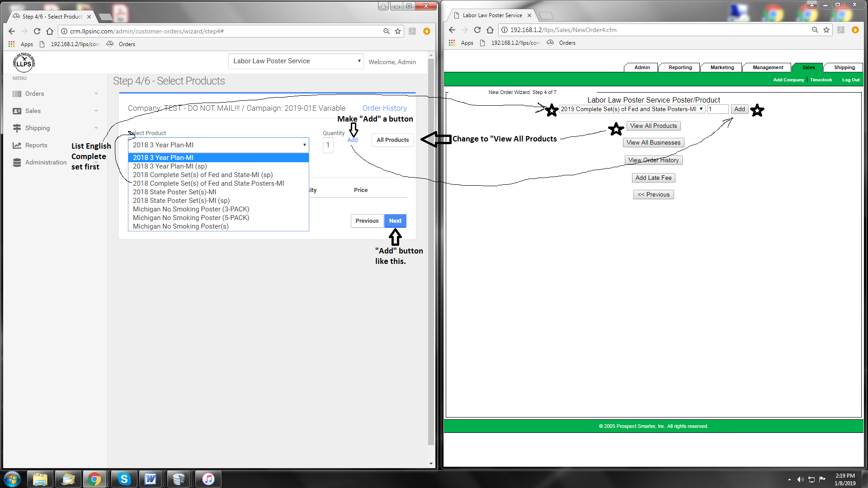Open the Labor Law Poster Service dropdown
868x488 pixels.
click(296, 61)
